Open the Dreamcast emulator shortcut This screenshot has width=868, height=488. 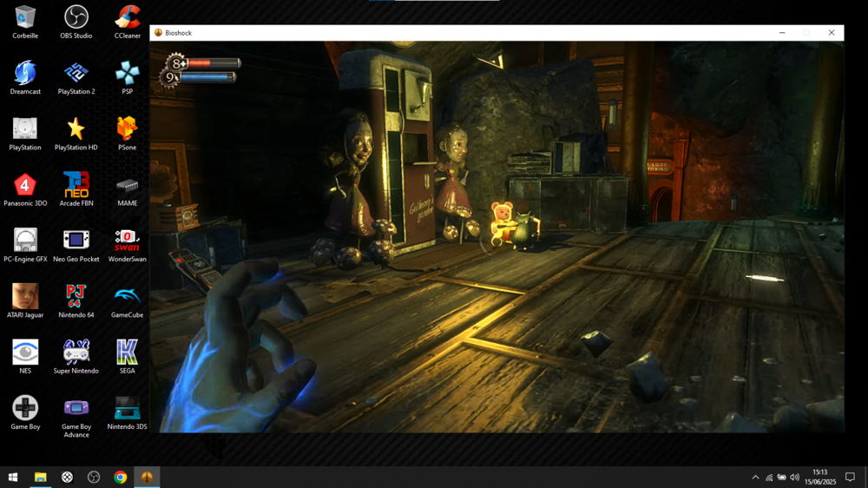[25, 73]
